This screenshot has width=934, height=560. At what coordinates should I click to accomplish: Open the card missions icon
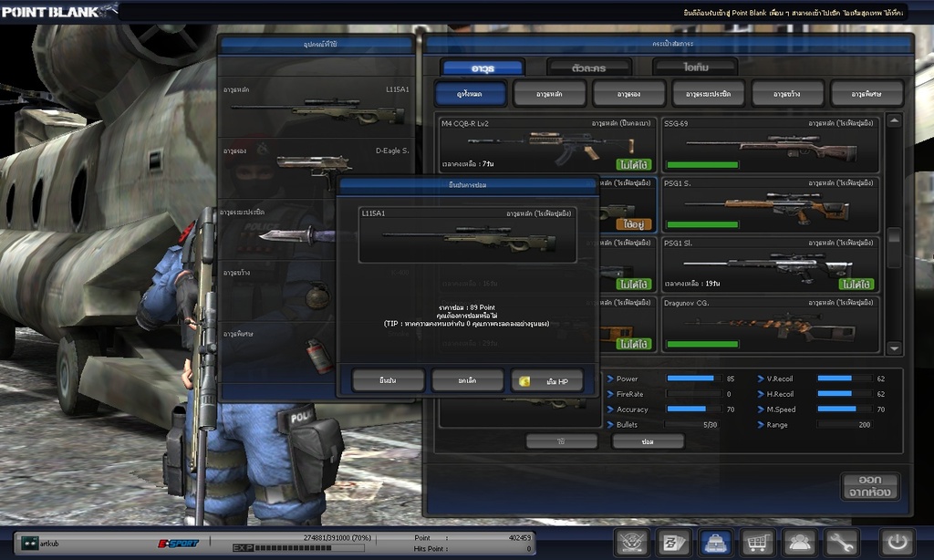[673, 542]
